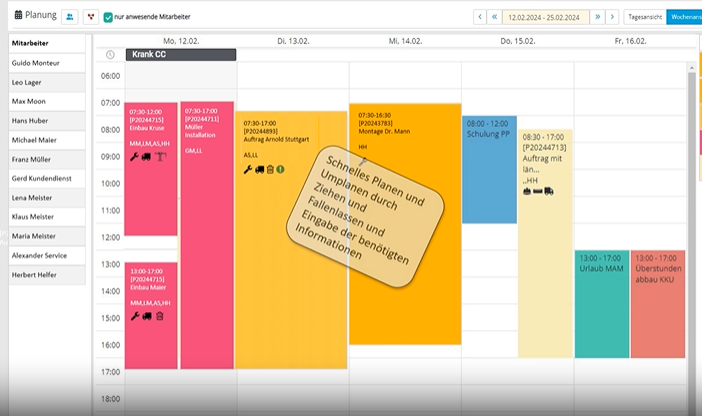
Task: Open the Überstundenabbau KKU entry
Action: [658, 304]
